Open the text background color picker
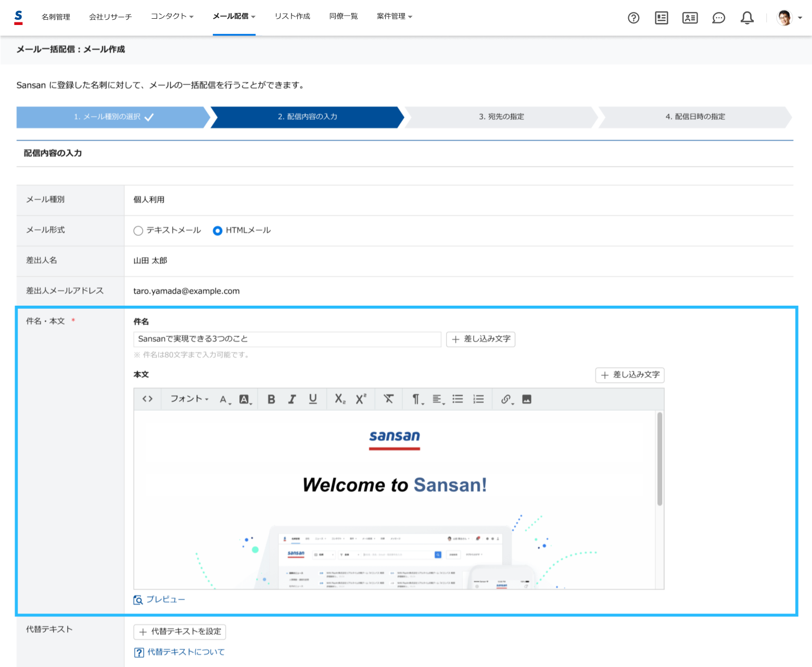 (x=245, y=399)
